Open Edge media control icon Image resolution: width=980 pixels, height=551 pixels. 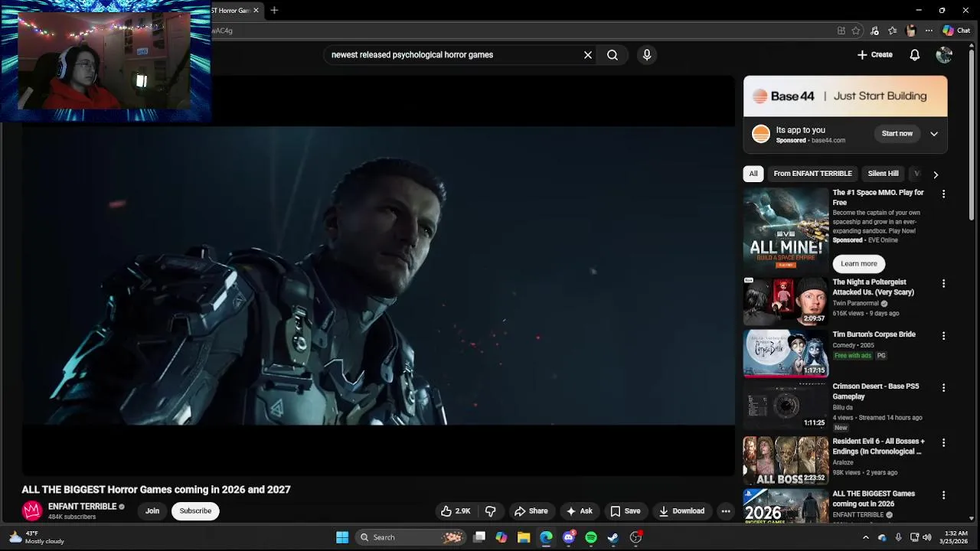874,31
